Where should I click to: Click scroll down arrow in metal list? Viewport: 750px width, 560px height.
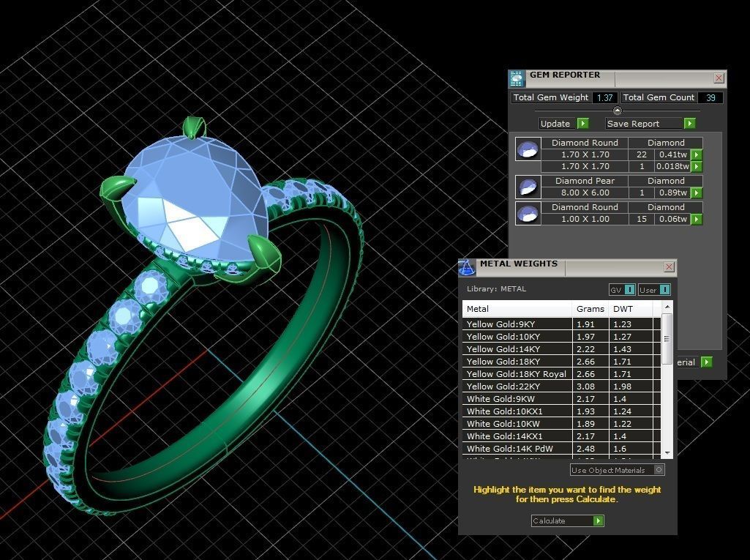click(x=668, y=453)
